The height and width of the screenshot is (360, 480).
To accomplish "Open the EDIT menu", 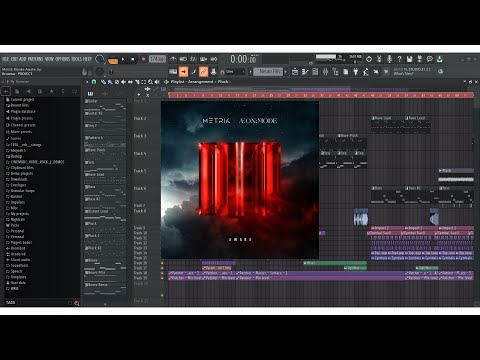I will [14, 59].
